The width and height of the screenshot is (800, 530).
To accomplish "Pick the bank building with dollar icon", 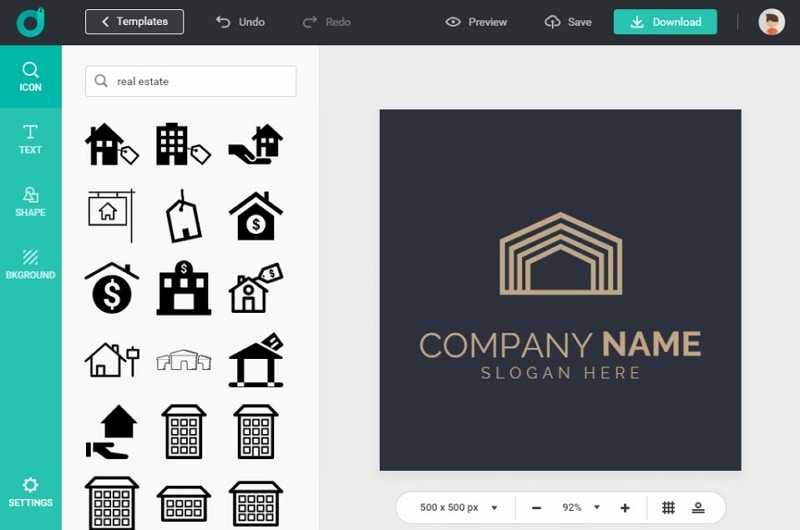I will tap(184, 288).
